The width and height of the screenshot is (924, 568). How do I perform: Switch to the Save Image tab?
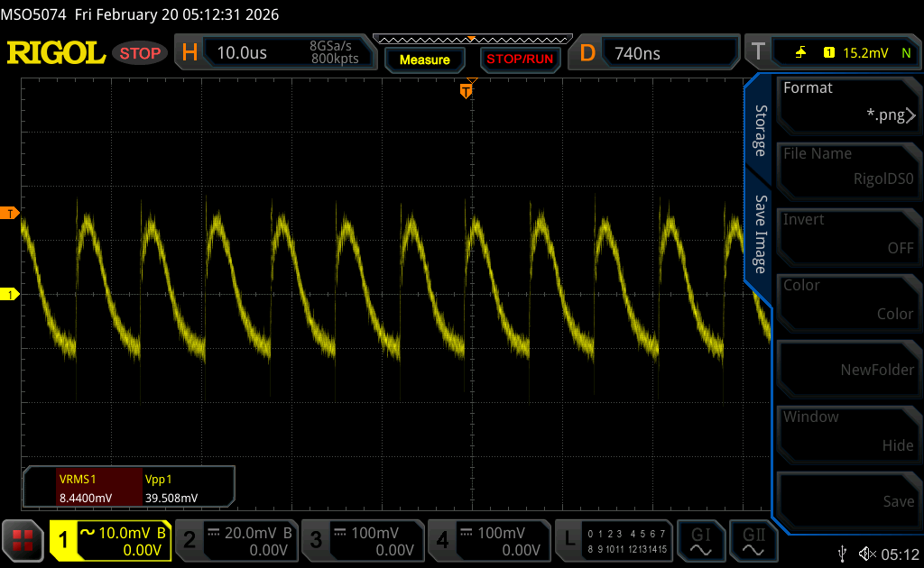point(760,234)
